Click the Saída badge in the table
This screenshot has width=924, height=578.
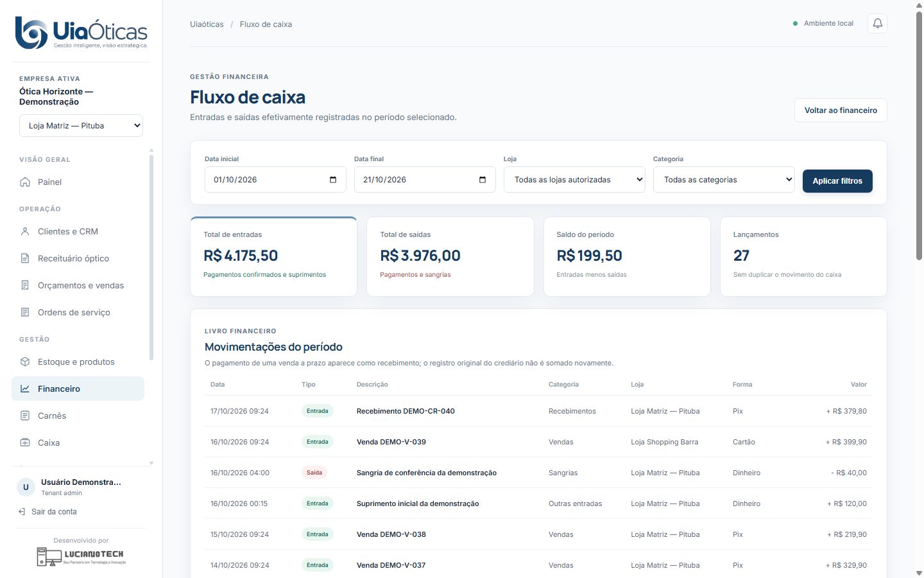point(314,473)
